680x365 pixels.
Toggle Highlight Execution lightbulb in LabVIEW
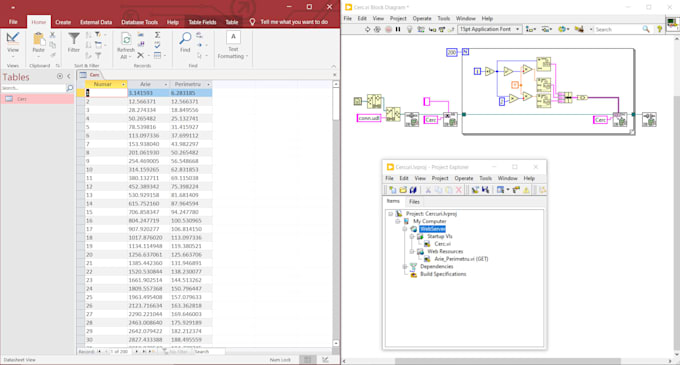click(x=409, y=29)
